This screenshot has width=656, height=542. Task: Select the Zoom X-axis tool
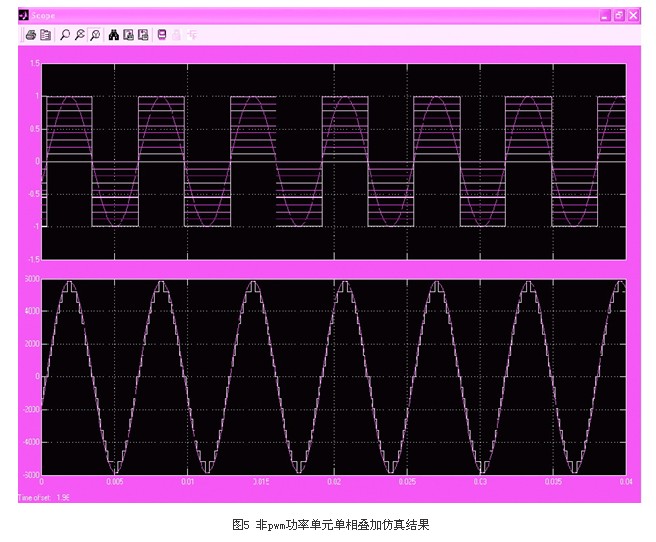[79, 35]
